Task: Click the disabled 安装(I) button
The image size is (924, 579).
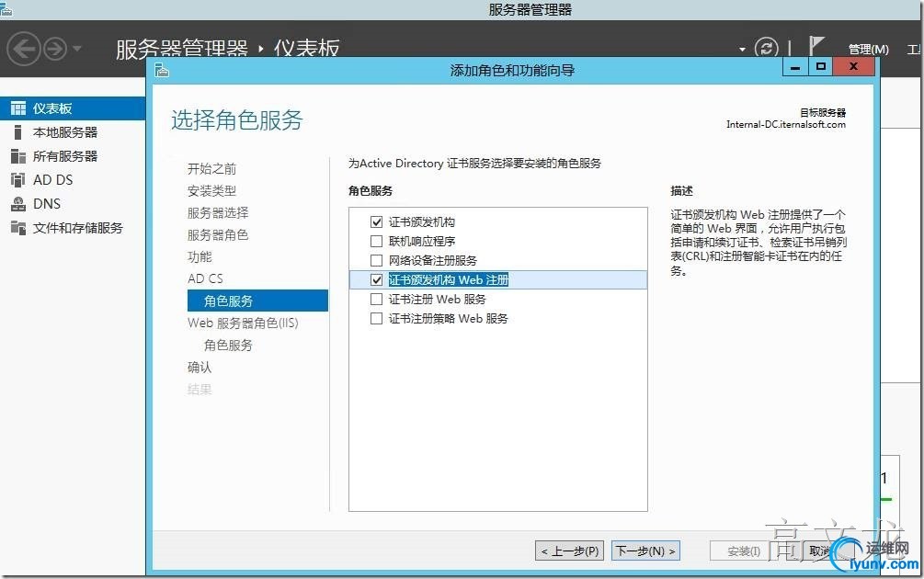Action: click(744, 551)
